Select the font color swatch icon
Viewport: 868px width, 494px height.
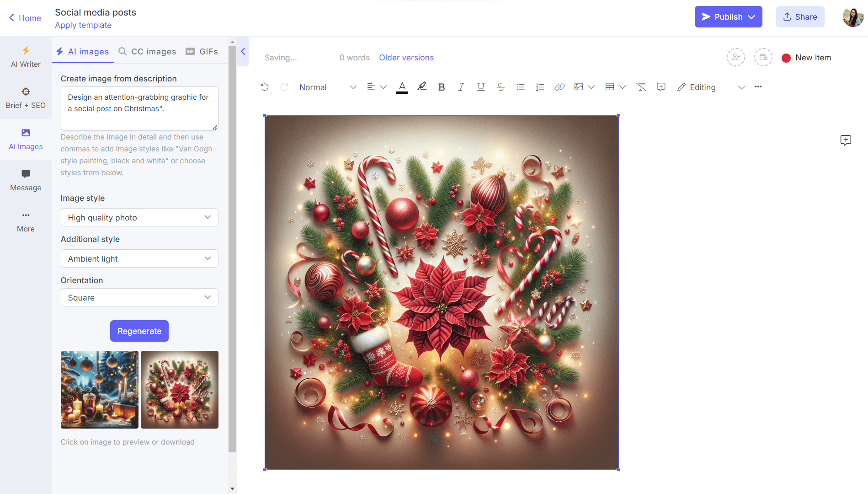(x=402, y=87)
